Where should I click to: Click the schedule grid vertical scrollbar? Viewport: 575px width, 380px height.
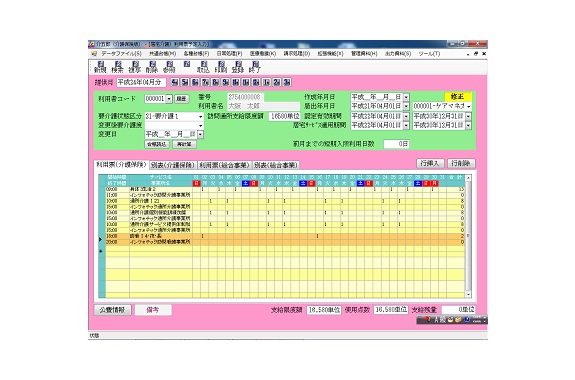[x=468, y=236]
